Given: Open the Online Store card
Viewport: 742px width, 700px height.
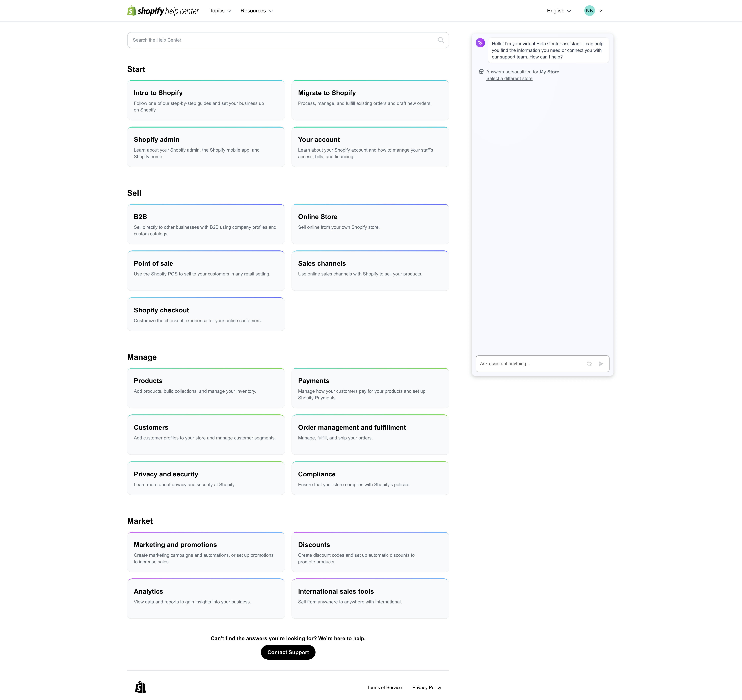Looking at the screenshot, I should (370, 224).
